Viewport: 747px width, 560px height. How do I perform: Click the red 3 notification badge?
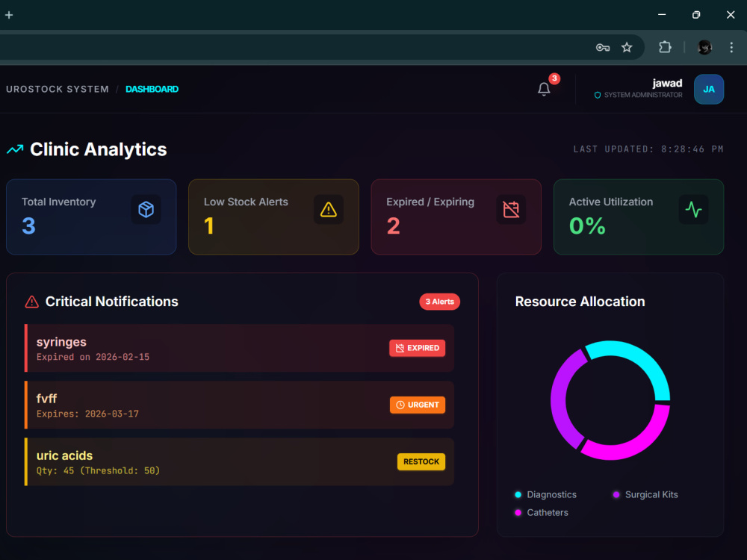pyautogui.click(x=554, y=78)
